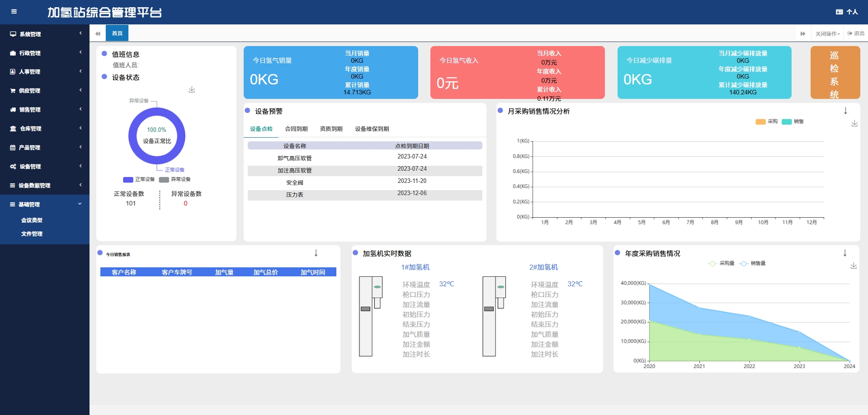The height and width of the screenshot is (415, 868).
Task: Download the 月采购销售情况分析 chart image
Action: pyautogui.click(x=854, y=123)
